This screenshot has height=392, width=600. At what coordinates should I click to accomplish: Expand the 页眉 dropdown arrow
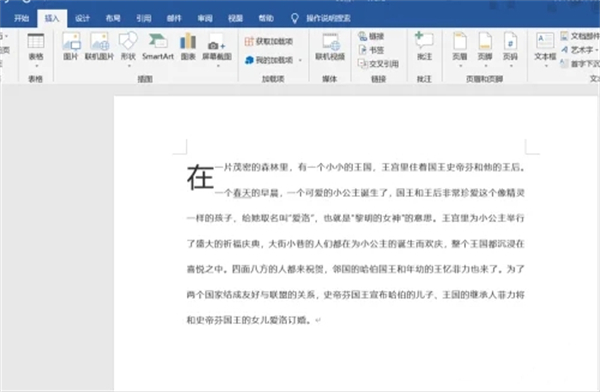(x=460, y=66)
